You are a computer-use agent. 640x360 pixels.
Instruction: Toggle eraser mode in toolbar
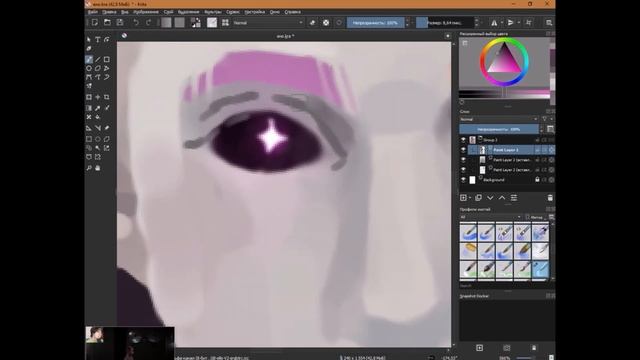(x=313, y=22)
